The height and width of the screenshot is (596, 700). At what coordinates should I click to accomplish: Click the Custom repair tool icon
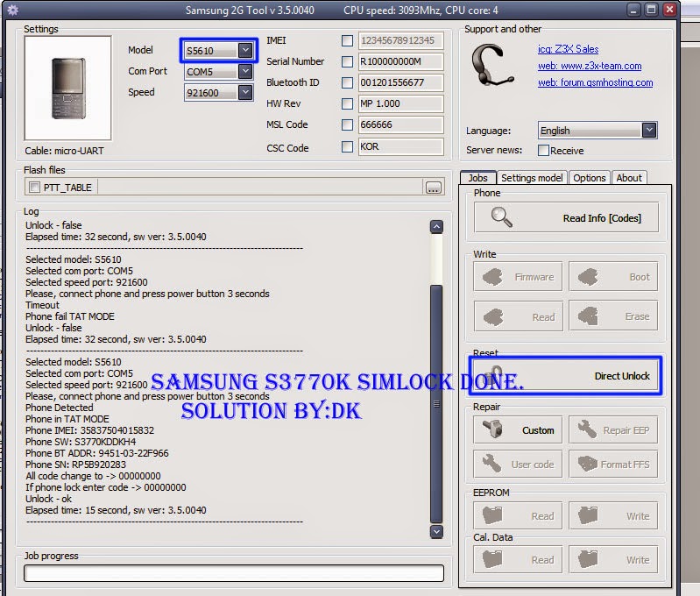[x=493, y=429]
